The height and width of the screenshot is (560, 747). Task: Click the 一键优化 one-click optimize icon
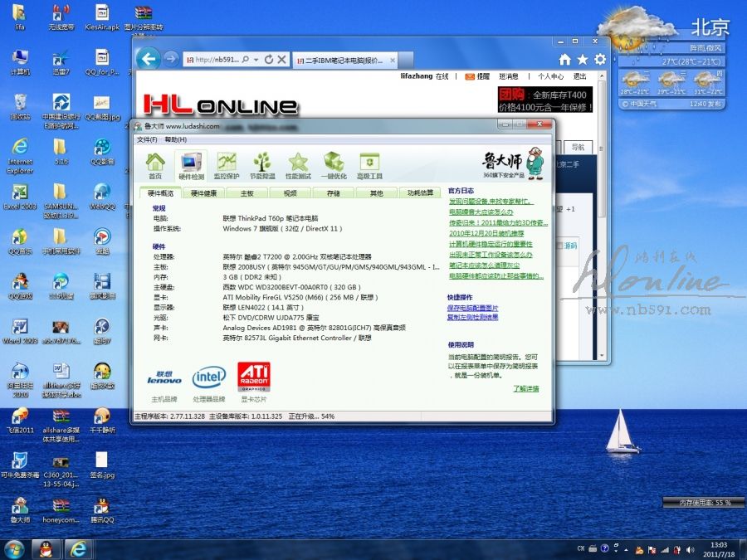click(x=334, y=165)
